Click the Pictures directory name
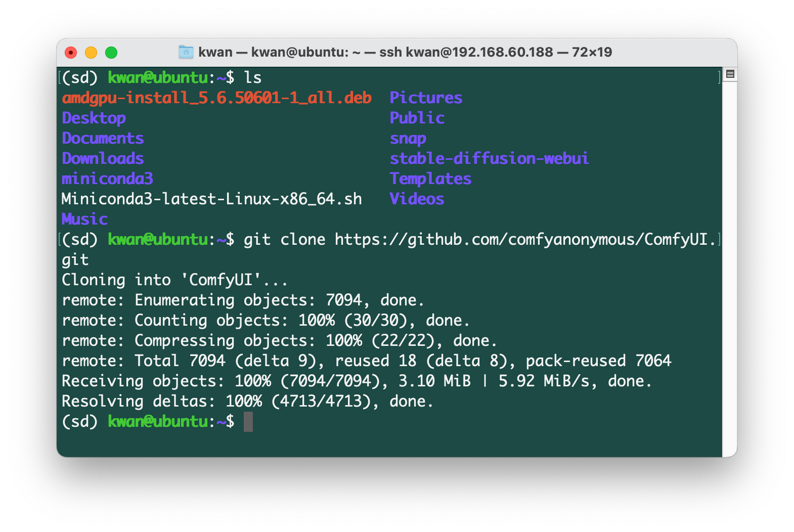This screenshot has height=532, width=794. 426,97
